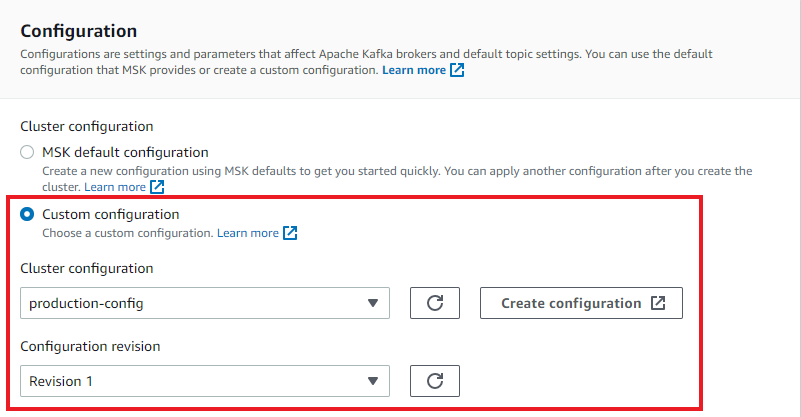
Task: Click the arrow on the Revision 1 dropdown
Action: (x=372, y=380)
